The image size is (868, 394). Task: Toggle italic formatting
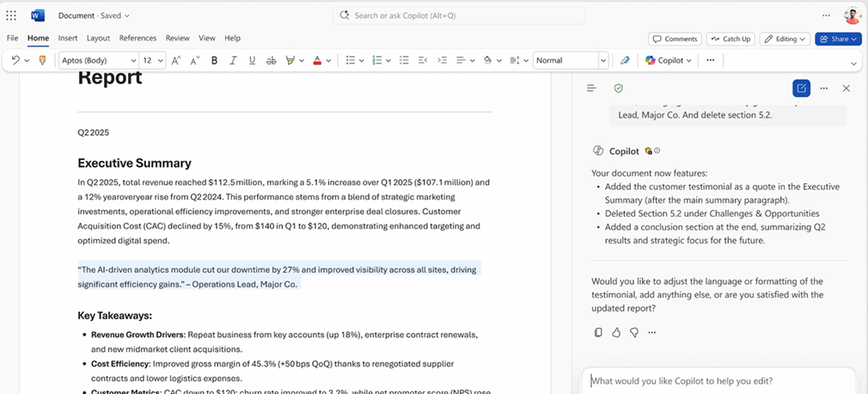point(233,60)
